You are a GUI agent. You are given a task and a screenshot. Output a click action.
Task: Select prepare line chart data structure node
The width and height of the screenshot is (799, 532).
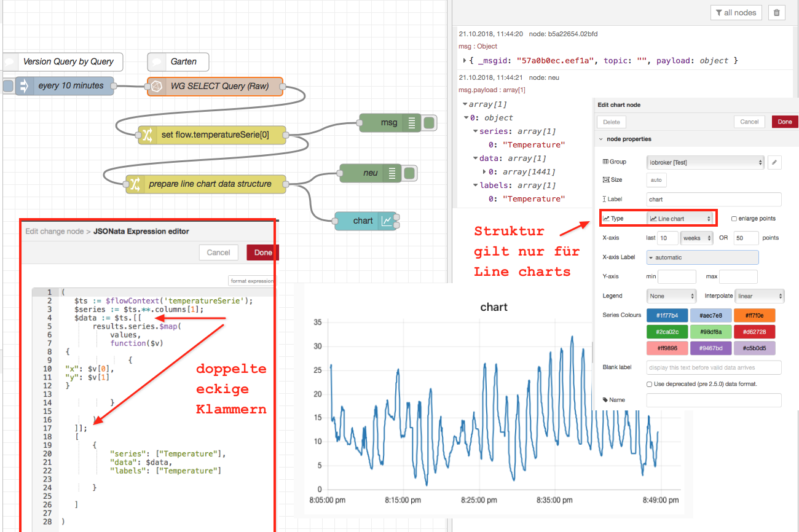[207, 184]
